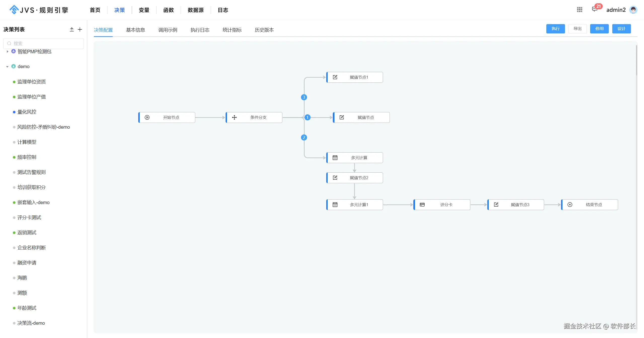Open the apps grid icon
Viewport: 644px width, 338px height.
pos(580,10)
